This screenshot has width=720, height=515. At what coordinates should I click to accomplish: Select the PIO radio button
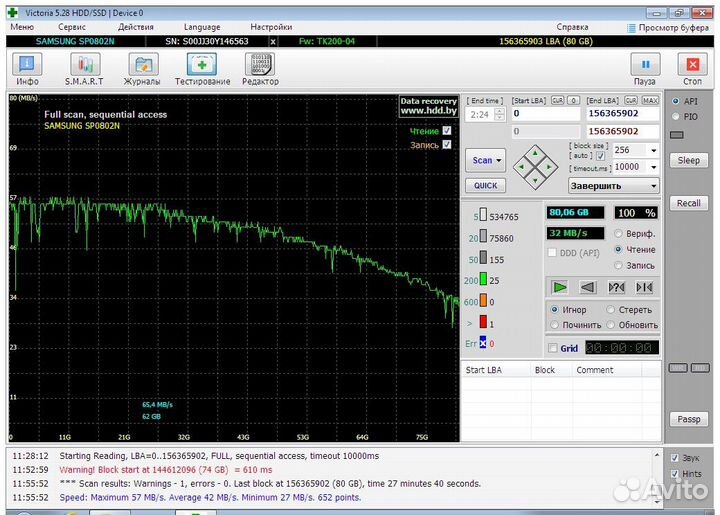click(x=676, y=116)
